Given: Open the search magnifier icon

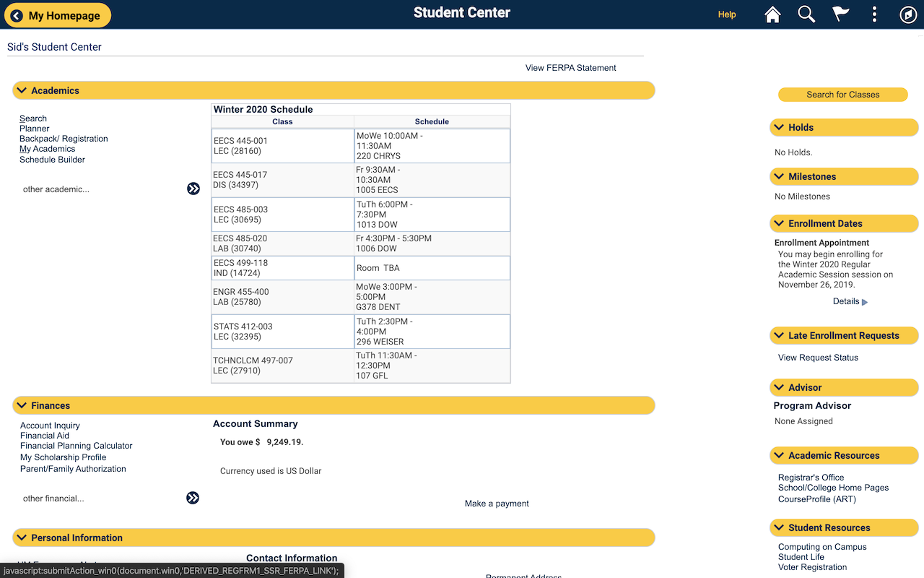Looking at the screenshot, I should point(806,14).
